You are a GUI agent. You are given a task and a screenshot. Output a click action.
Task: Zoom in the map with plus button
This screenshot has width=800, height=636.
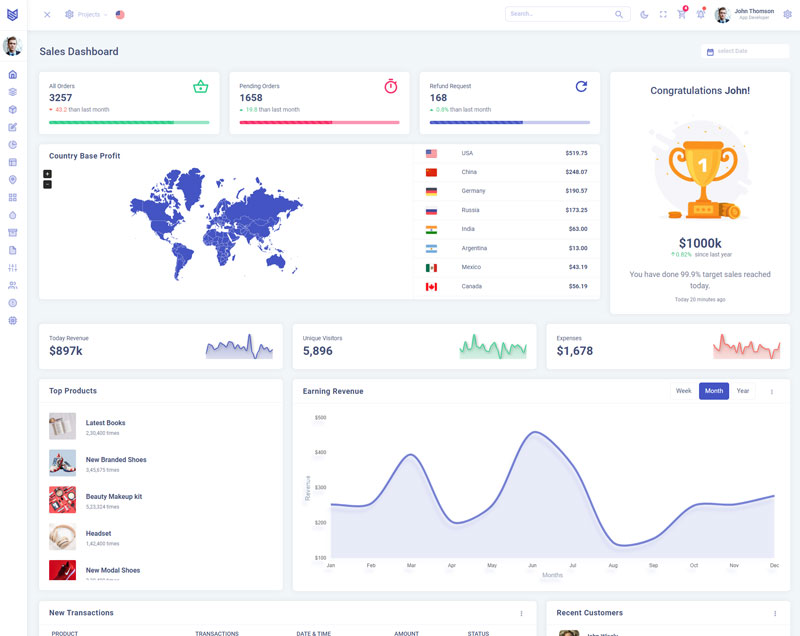pyautogui.click(x=47, y=174)
